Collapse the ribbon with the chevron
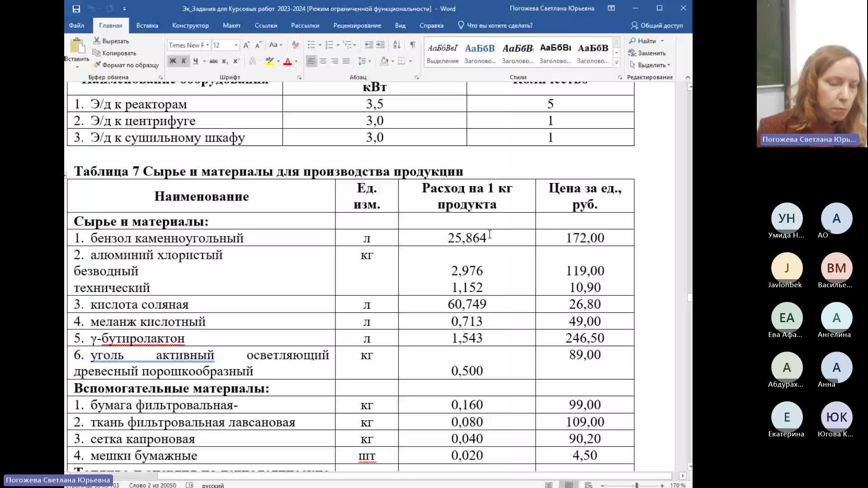Viewport: 868px width, 488px height. coord(688,77)
